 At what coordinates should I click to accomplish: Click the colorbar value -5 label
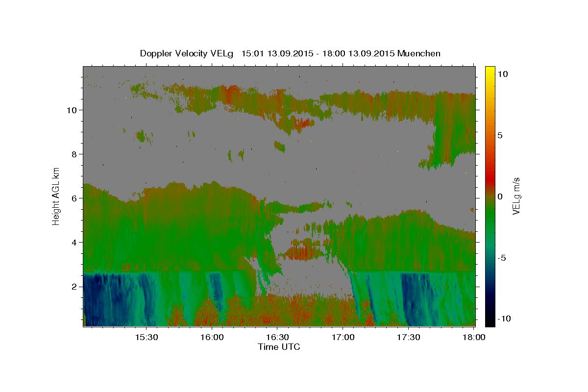tap(502, 258)
